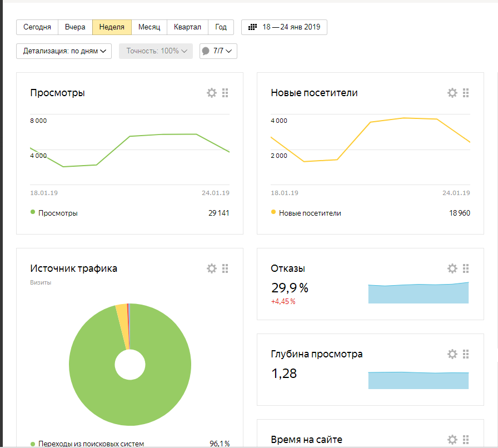Screen dimensions: 498x448
Task: Click the Просмотры legend label
Action: click(x=58, y=213)
